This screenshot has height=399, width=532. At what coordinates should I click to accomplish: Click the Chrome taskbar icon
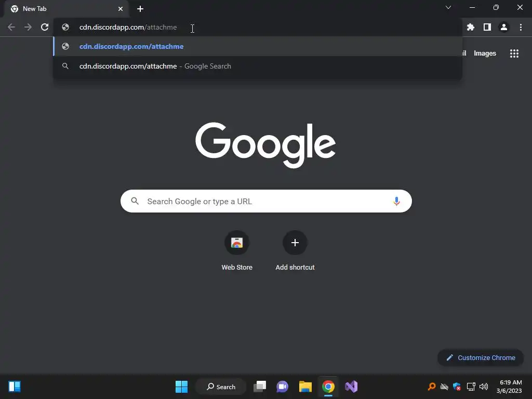pyautogui.click(x=328, y=387)
